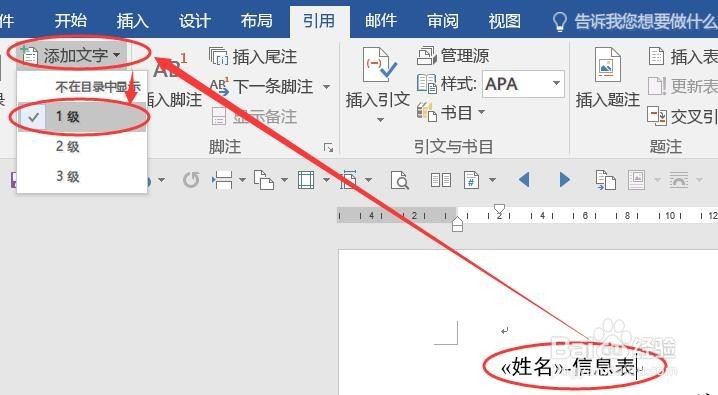718x395 pixels.
Task: Click the 插入题注 icon
Action: pos(607,65)
